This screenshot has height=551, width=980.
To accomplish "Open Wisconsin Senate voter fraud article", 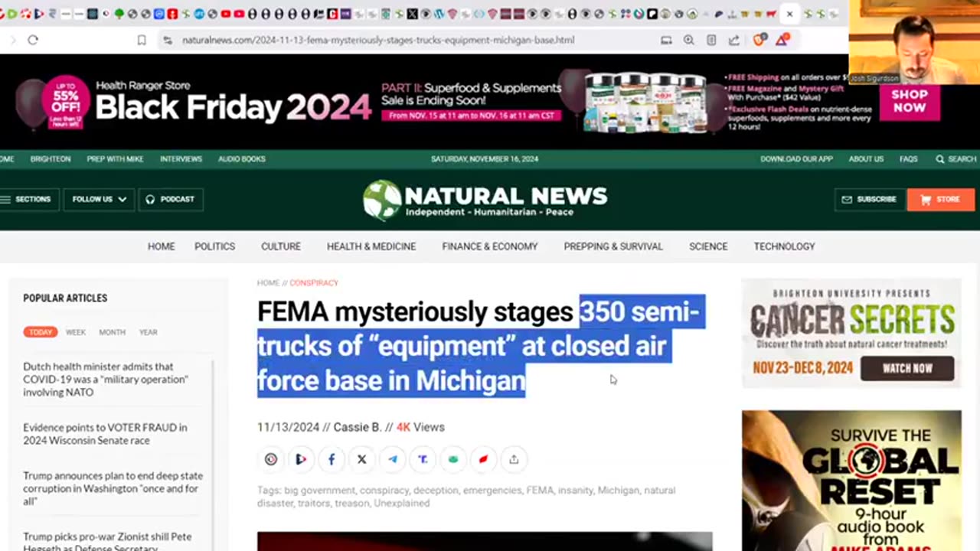I will 105,434.
